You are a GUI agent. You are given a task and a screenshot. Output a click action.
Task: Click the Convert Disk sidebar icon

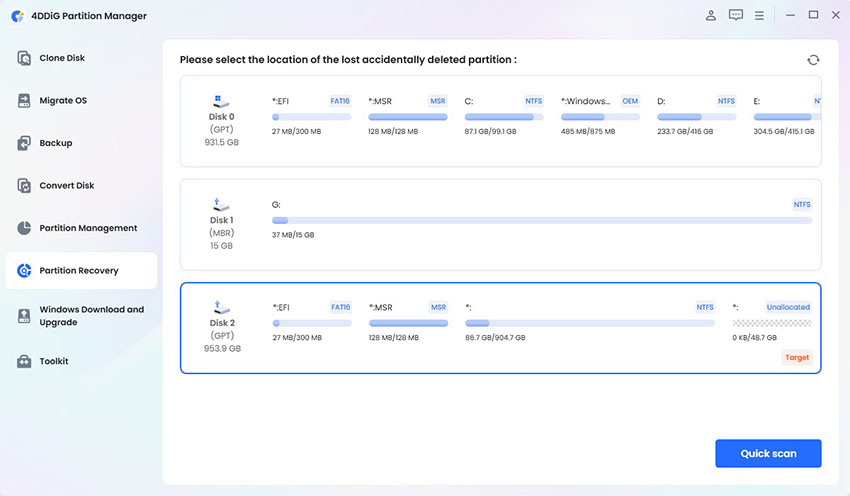[25, 186]
